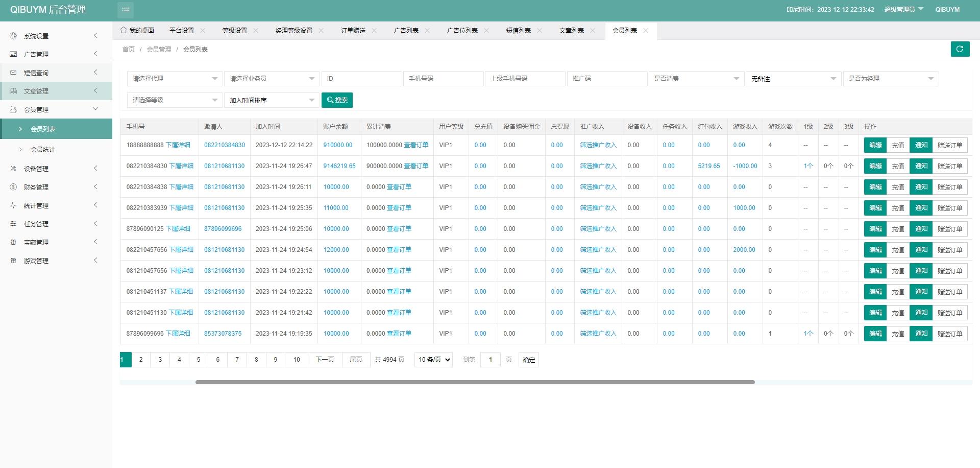This screenshot has height=468, width=980.
Task: Click the horizontal table scrollbar
Action: click(x=475, y=382)
